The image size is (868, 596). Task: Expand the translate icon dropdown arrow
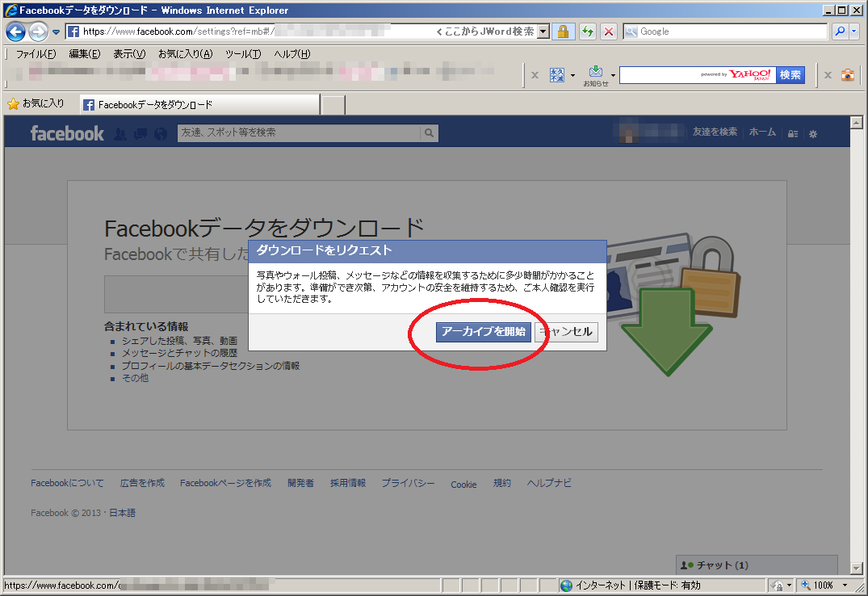click(x=573, y=75)
